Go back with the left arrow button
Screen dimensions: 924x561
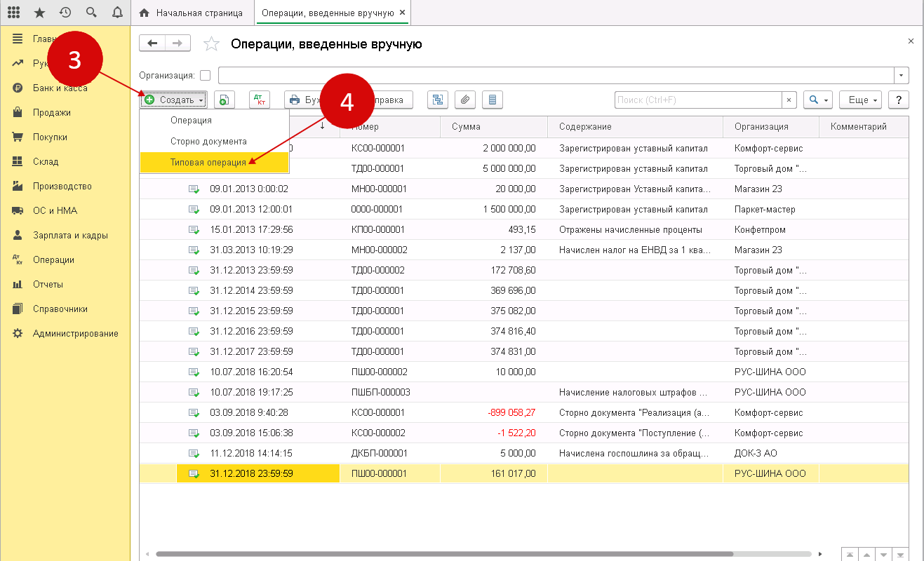[x=152, y=43]
